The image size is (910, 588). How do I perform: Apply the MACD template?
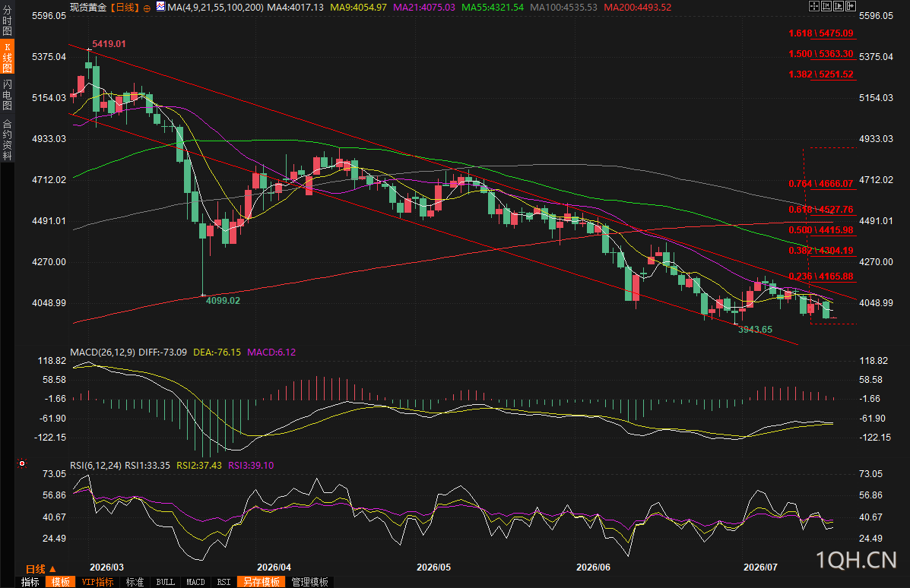[195, 582]
